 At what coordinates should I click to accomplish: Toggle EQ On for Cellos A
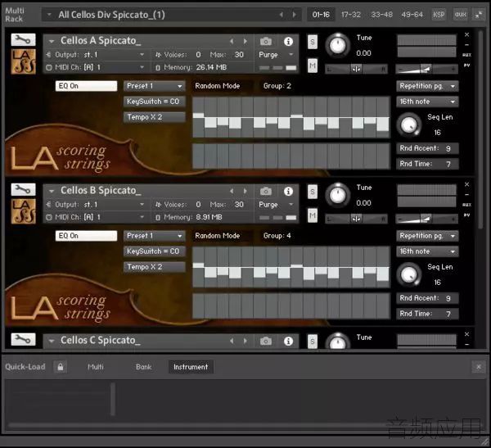(86, 86)
